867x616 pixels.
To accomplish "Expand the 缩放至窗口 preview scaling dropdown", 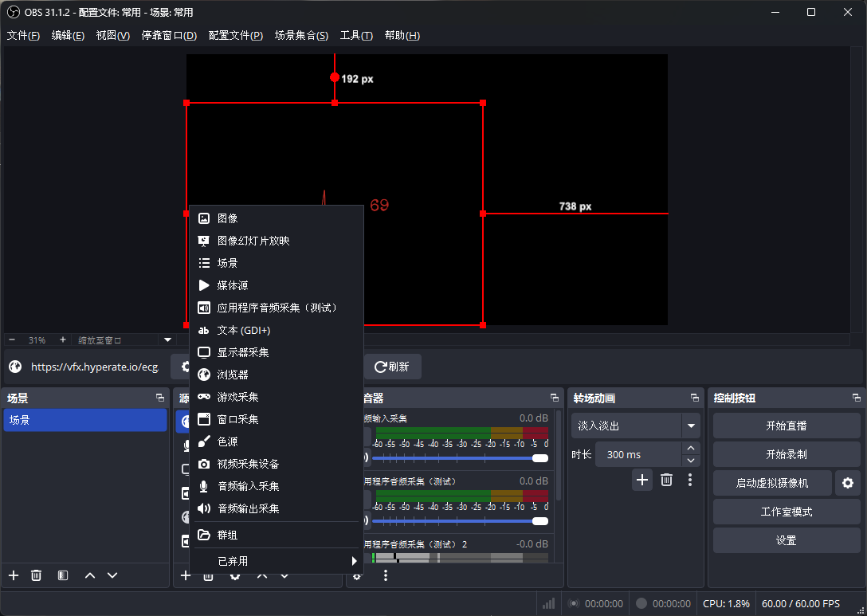I will click(167, 339).
